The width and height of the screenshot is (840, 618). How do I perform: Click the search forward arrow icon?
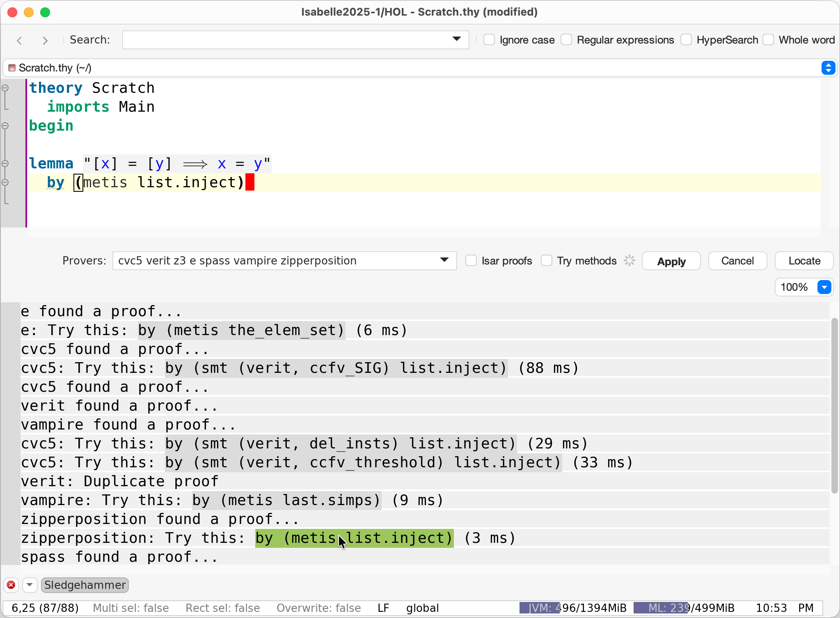click(45, 40)
